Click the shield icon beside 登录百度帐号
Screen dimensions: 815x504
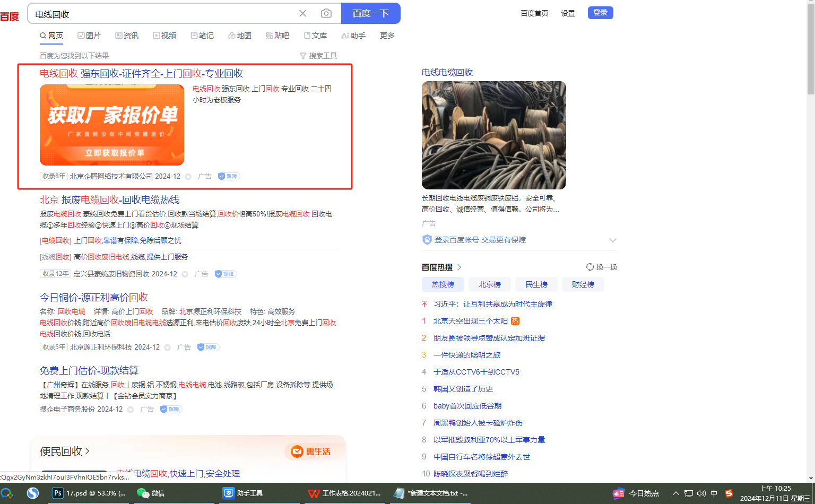(x=427, y=240)
